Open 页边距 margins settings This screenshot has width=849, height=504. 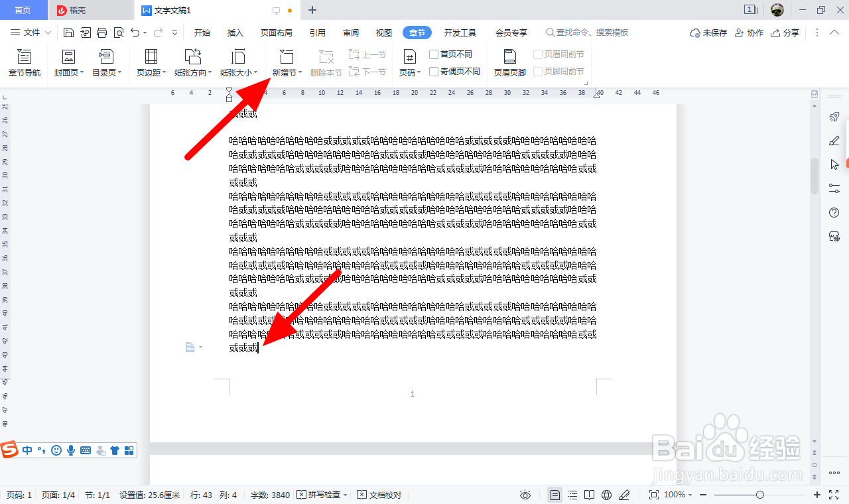(x=151, y=64)
